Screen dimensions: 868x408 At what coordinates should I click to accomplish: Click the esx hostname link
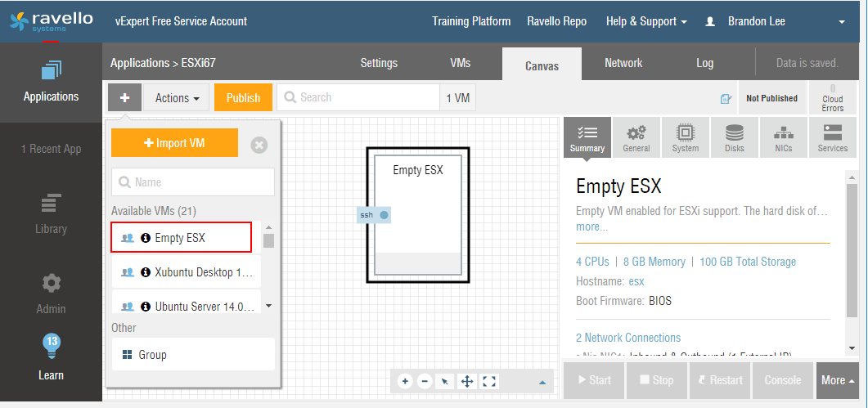636,281
